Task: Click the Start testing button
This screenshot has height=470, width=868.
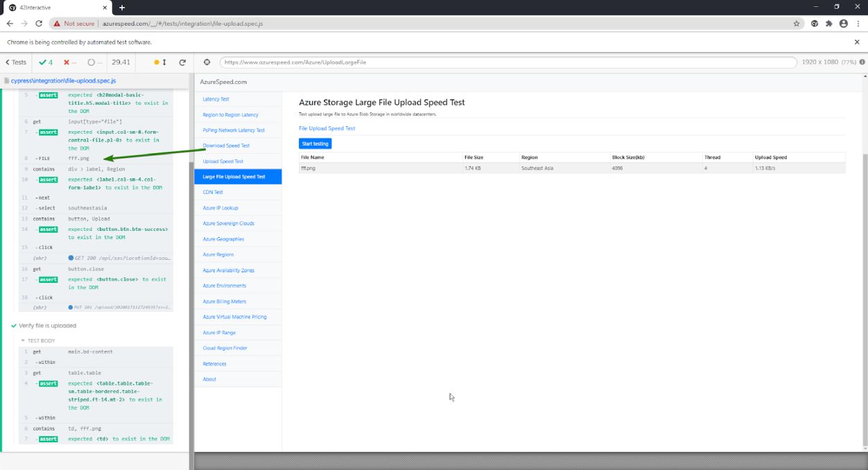Action: (315, 143)
